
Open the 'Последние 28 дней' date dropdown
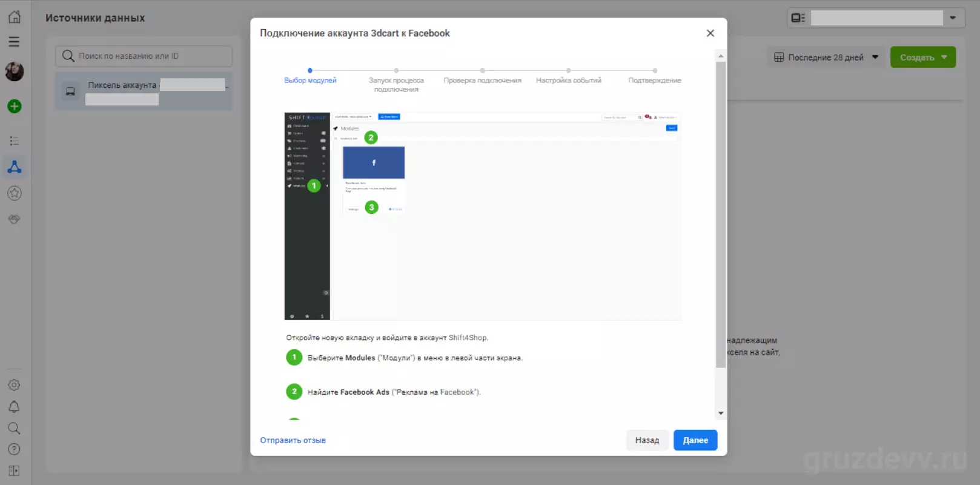(x=826, y=58)
